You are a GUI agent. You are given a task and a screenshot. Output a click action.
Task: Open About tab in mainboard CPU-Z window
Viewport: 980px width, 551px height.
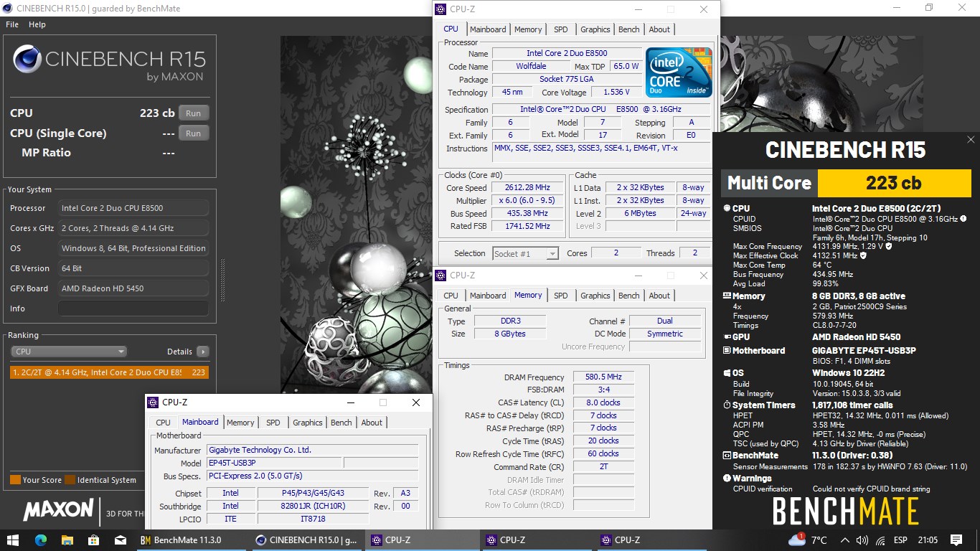coord(372,423)
